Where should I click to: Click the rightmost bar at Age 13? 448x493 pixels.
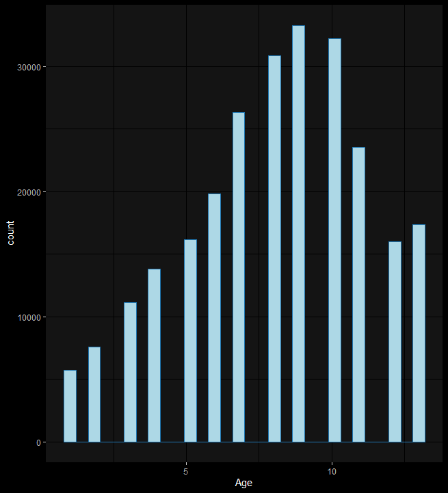pyautogui.click(x=419, y=333)
